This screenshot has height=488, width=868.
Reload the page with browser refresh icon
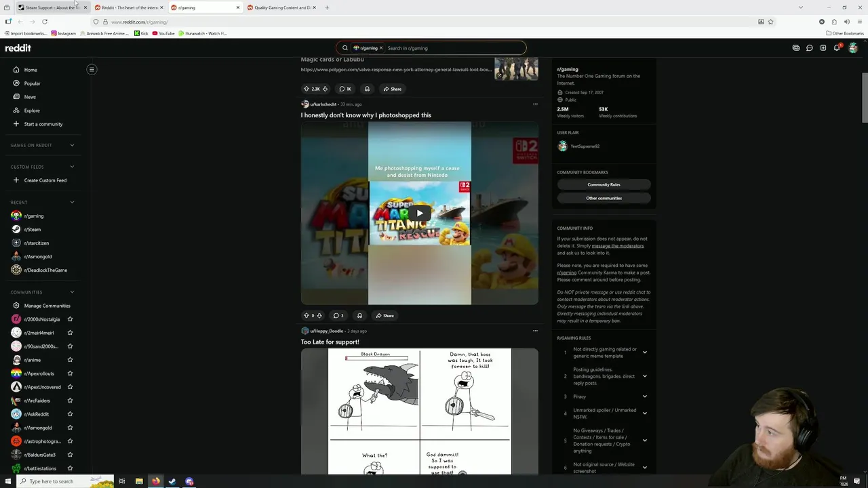click(45, 22)
